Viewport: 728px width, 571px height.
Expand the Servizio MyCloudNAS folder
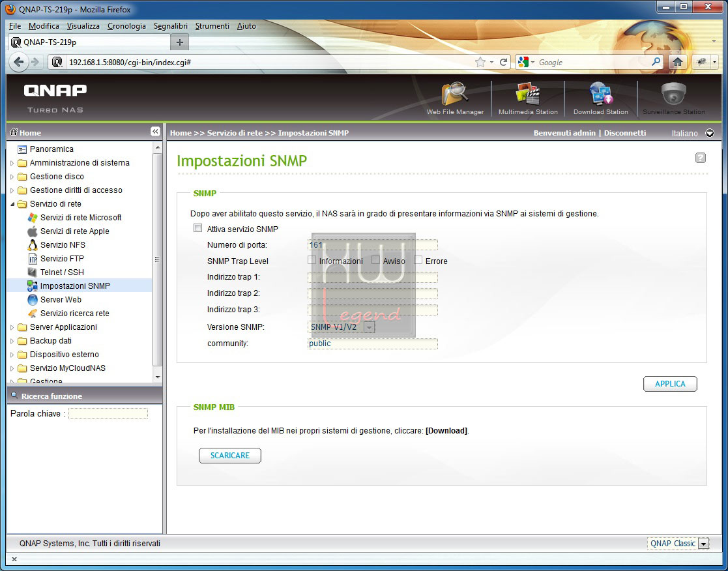[x=12, y=368]
